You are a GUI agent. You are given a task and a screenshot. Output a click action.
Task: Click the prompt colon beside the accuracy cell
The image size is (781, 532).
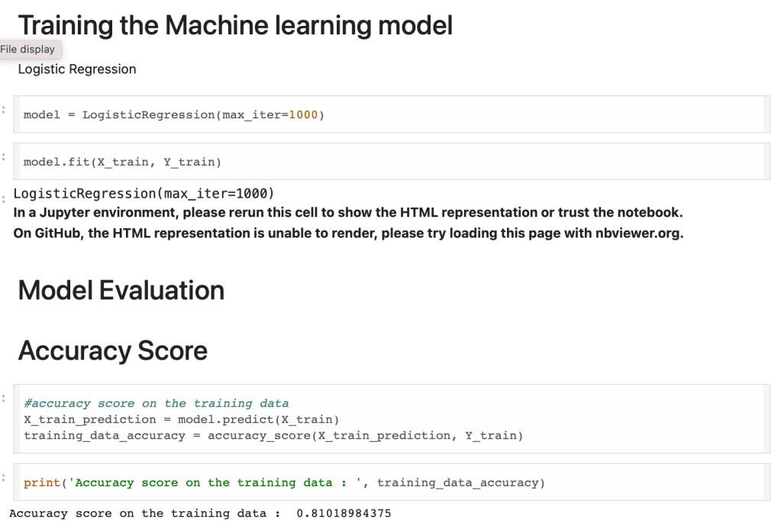pos(4,398)
